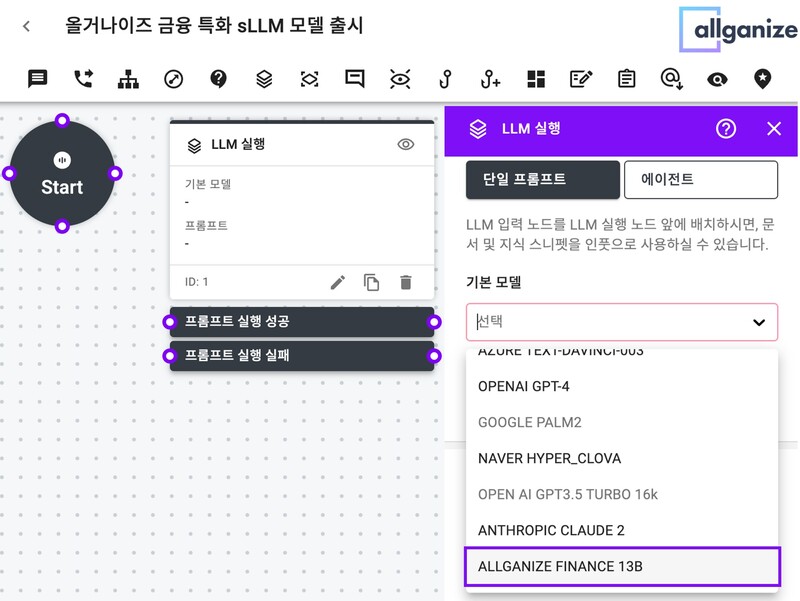Click the crossed-eye icon in toolbar
Image resolution: width=800 pixels, height=601 pixels.
400,79
